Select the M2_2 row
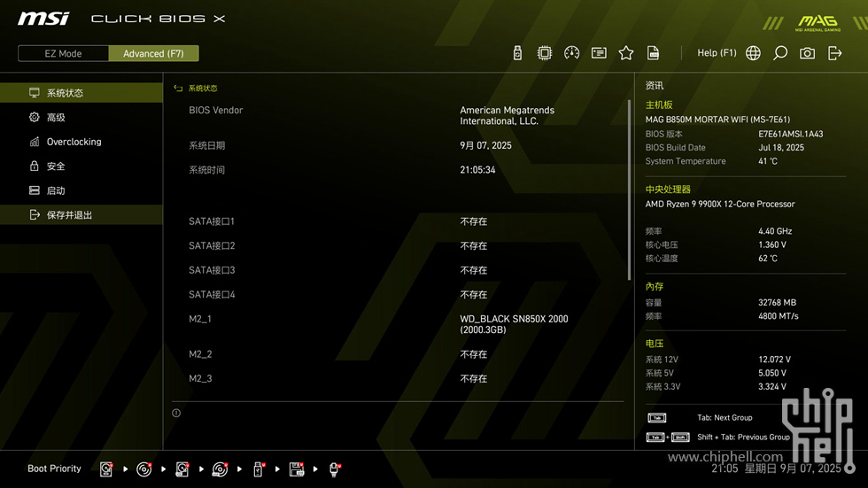 399,354
